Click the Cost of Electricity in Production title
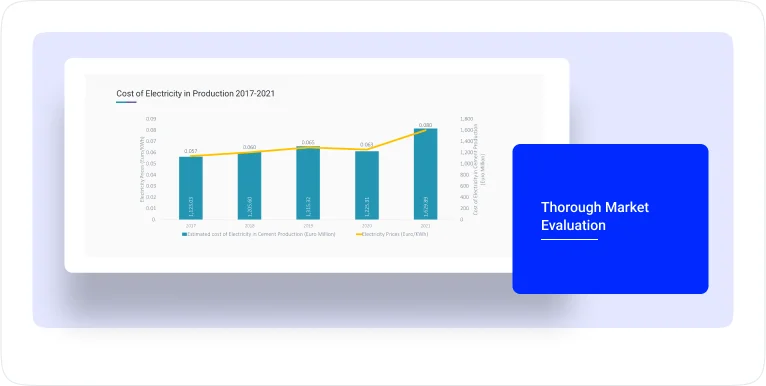The width and height of the screenshot is (766, 386). (195, 93)
